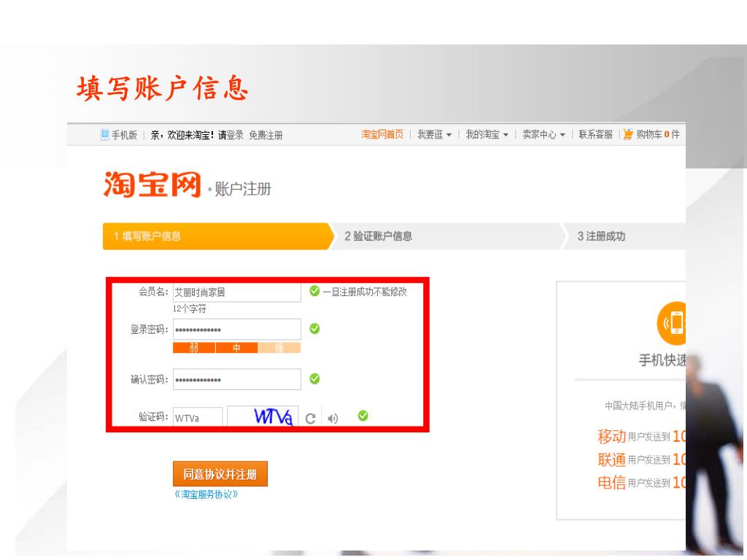Select step 1 填写账户信息 tab

217,236
